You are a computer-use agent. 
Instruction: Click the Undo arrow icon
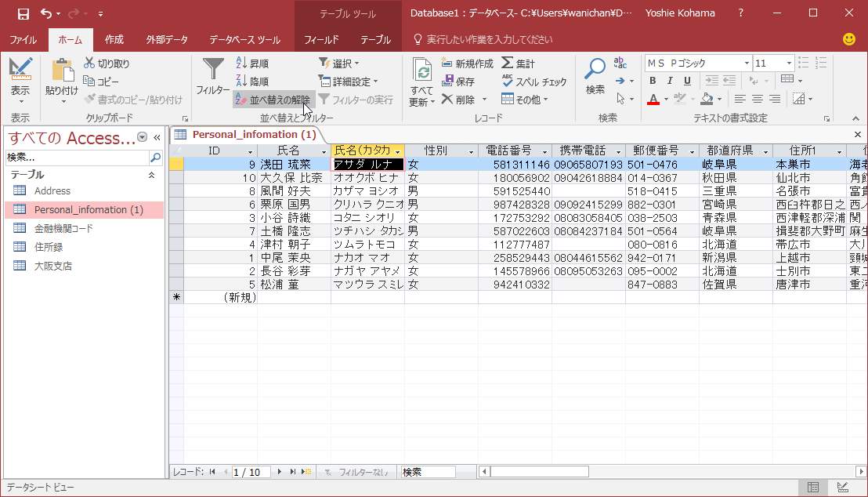point(46,14)
